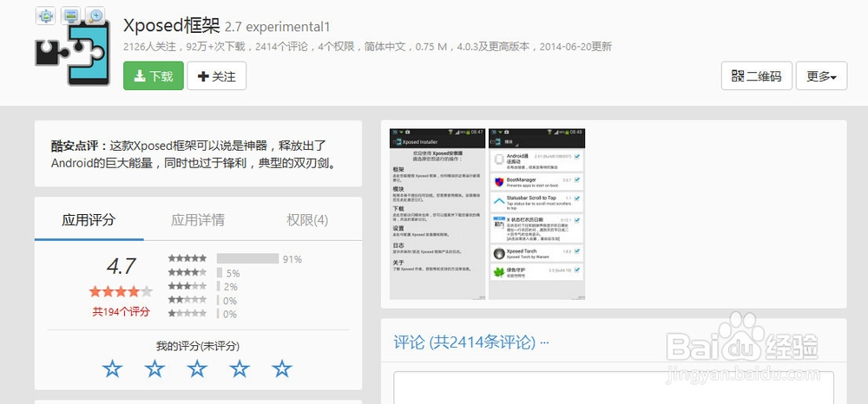Click the 5% percentage label
Viewport: 868px width, 404px height.
[233, 273]
